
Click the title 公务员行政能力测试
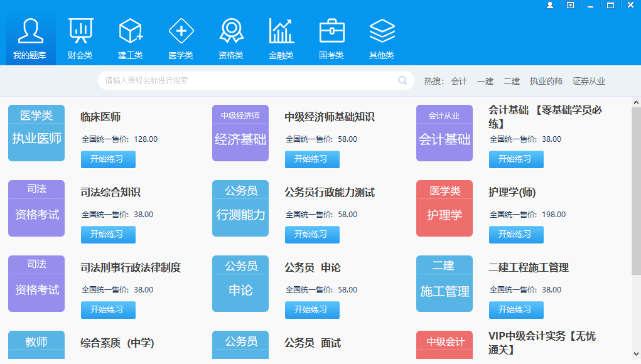point(330,192)
